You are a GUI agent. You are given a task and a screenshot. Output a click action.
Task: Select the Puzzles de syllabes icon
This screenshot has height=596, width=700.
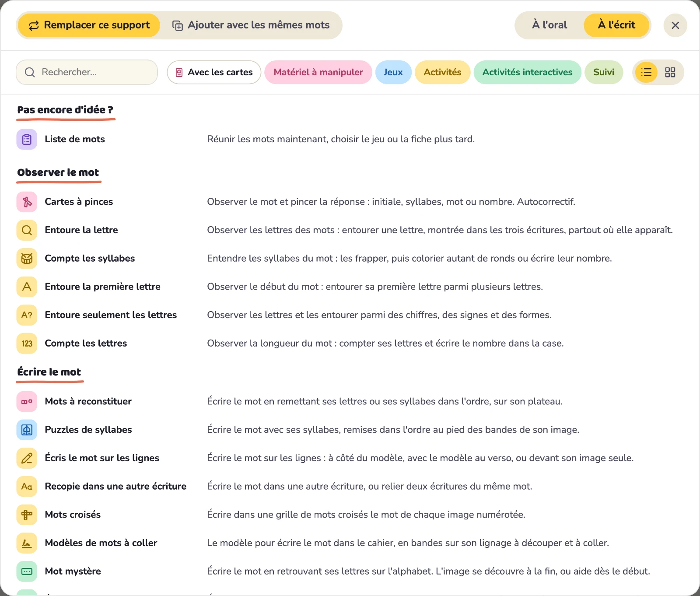click(27, 430)
